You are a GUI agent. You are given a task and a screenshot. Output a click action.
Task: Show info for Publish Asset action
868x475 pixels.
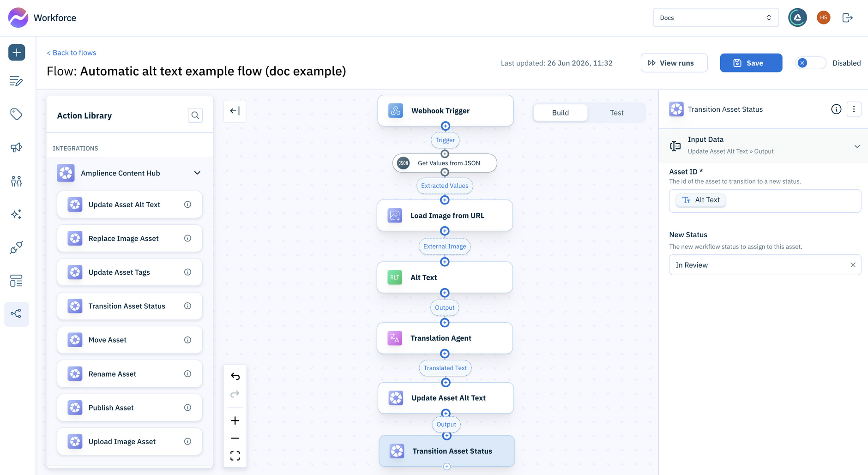(187, 408)
